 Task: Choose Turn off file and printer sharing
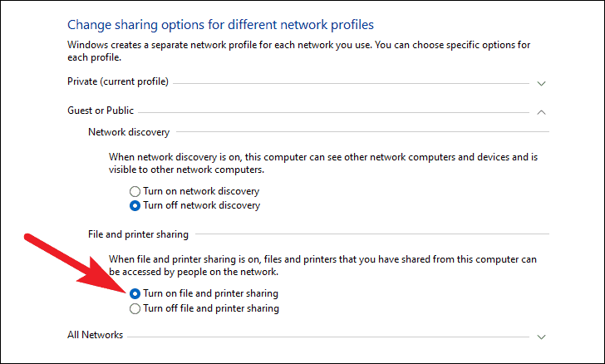[136, 308]
